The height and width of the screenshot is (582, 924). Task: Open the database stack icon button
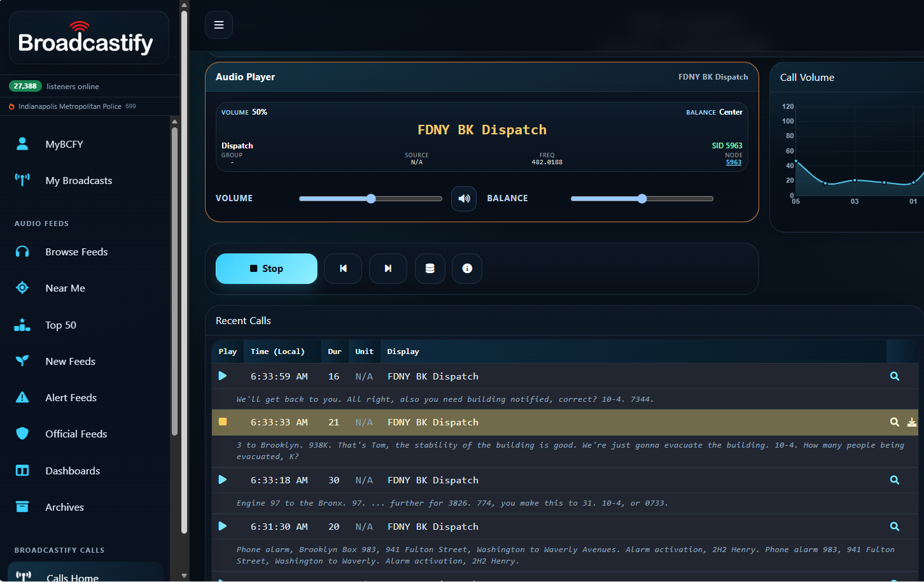pos(430,269)
